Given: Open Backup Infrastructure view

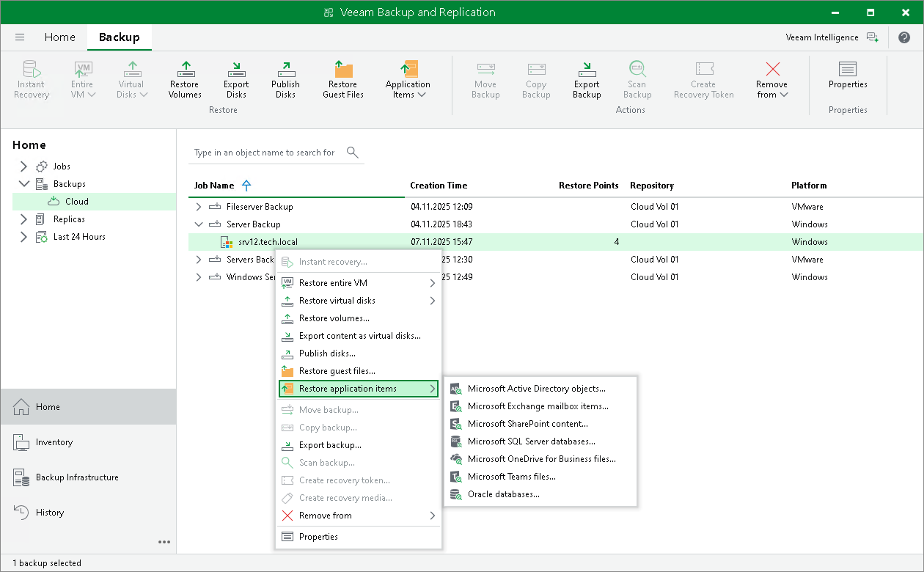Looking at the screenshot, I should pyautogui.click(x=88, y=477).
